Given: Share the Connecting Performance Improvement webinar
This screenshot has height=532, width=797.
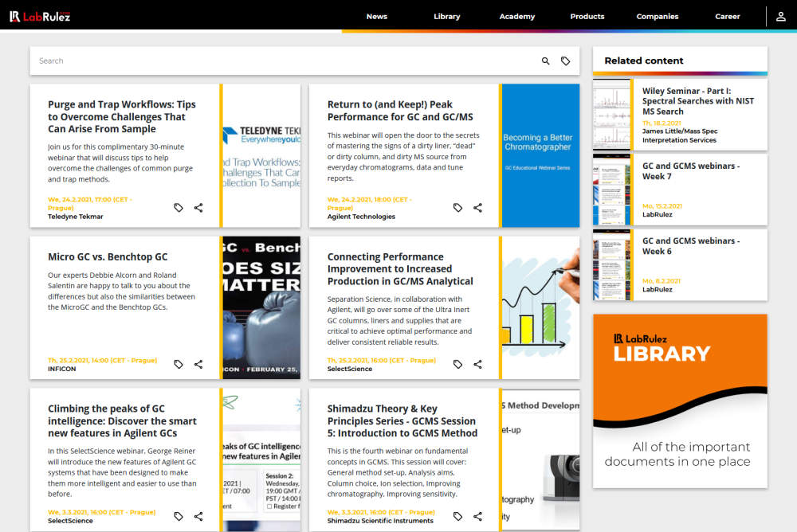Looking at the screenshot, I should click(477, 364).
